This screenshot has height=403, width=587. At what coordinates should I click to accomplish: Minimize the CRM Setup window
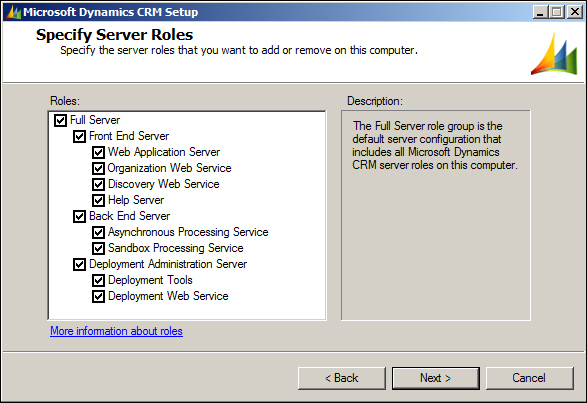click(540, 12)
